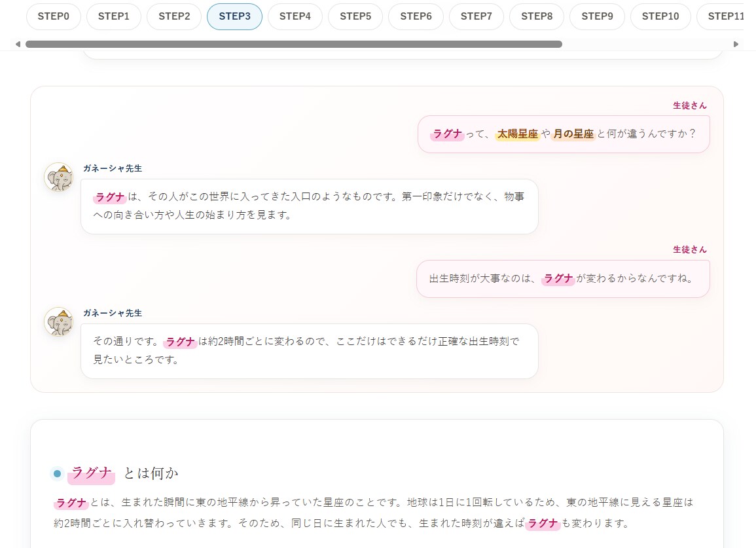Screen dimensions: 756x548
Task: Open the STEP0 tab
Action: tap(53, 16)
